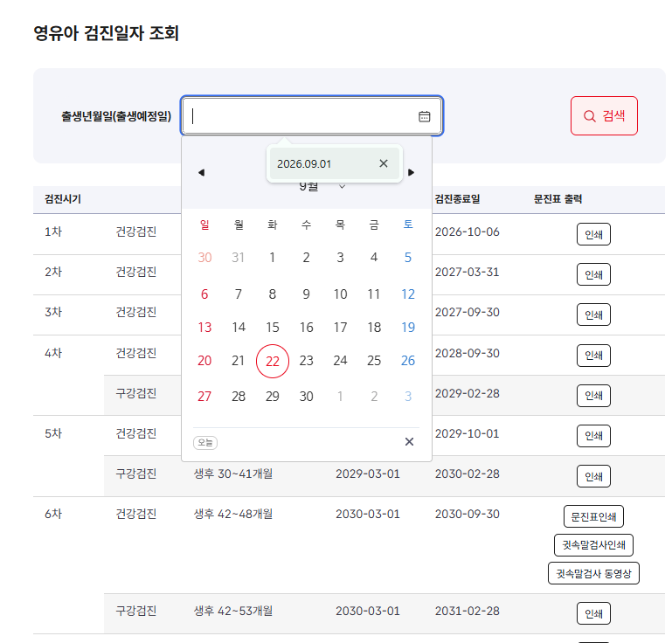Go to next month arrow

coord(411,173)
